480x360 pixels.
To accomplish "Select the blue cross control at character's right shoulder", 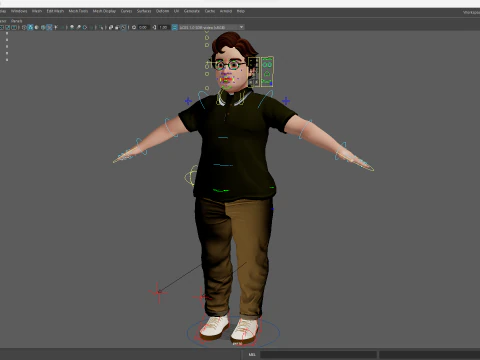I will tap(188, 101).
